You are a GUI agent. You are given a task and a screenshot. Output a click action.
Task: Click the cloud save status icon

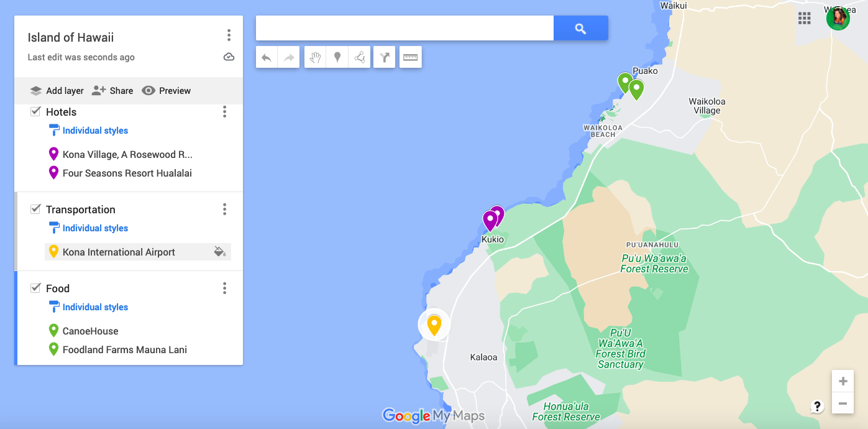pos(229,56)
